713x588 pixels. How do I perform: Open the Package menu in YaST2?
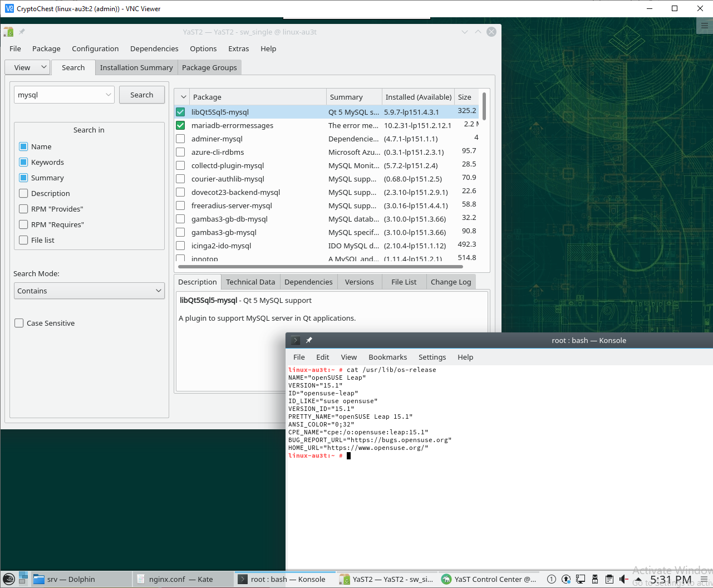click(46, 48)
